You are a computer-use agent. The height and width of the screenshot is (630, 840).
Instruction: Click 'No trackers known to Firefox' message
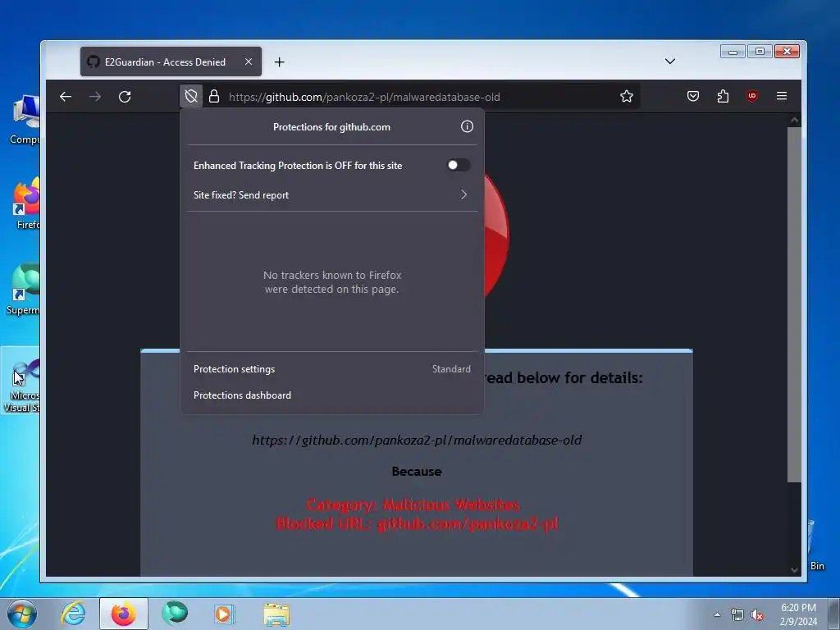(x=332, y=282)
